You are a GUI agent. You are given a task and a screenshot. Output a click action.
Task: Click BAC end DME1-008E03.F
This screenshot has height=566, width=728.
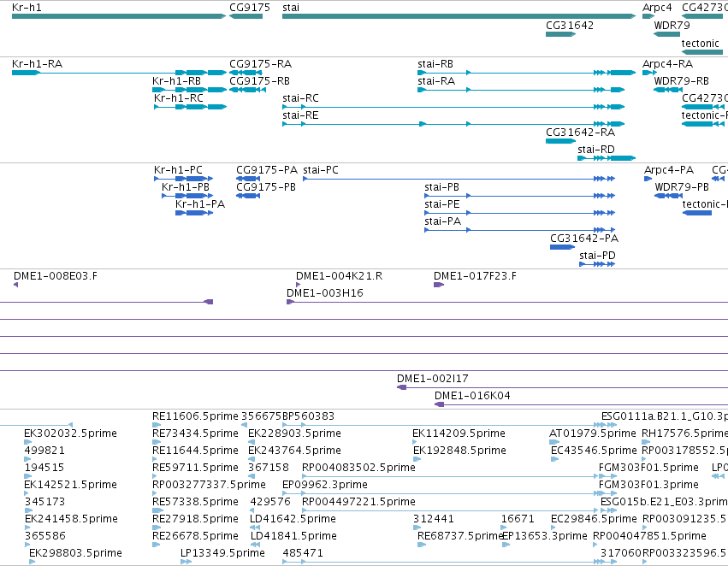15,285
